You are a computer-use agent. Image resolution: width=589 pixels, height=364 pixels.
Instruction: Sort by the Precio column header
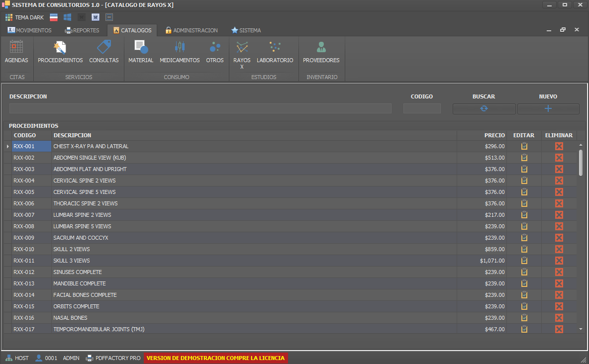coord(494,135)
